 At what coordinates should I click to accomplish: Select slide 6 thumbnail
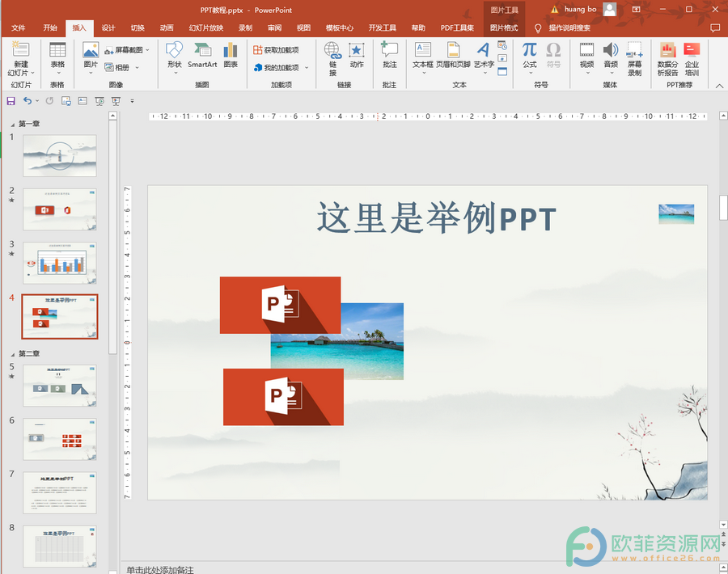[60, 439]
